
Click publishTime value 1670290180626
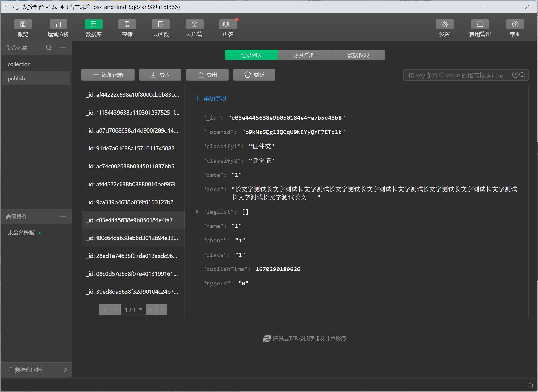(x=278, y=269)
